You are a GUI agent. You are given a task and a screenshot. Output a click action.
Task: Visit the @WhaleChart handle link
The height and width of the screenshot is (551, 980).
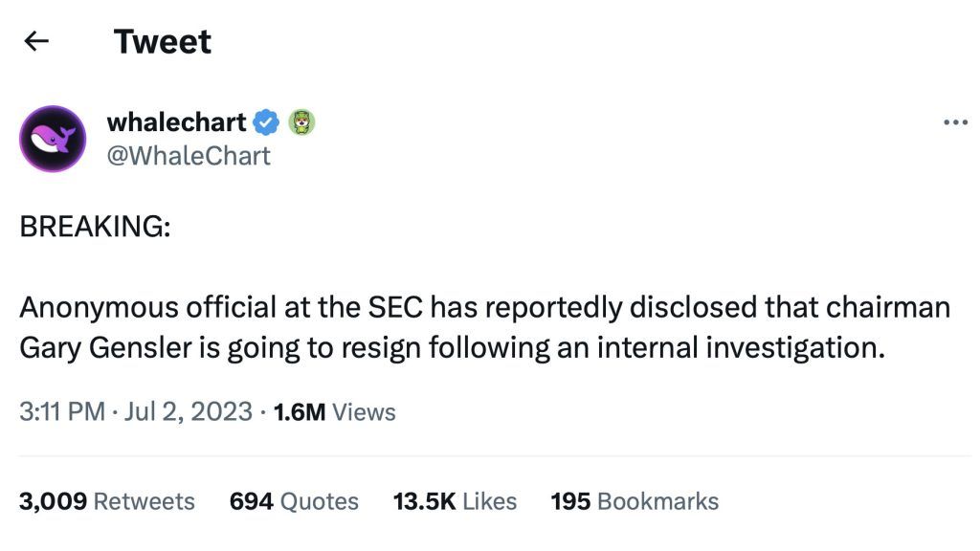pyautogui.click(x=189, y=155)
